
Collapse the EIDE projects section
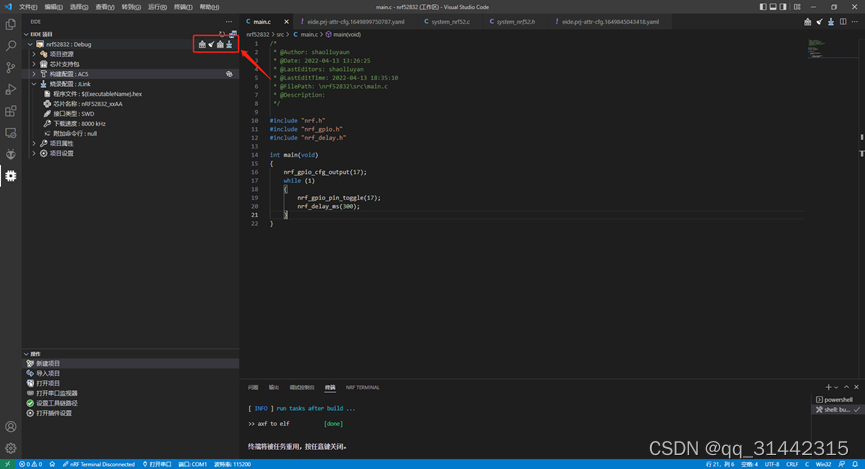[26, 34]
